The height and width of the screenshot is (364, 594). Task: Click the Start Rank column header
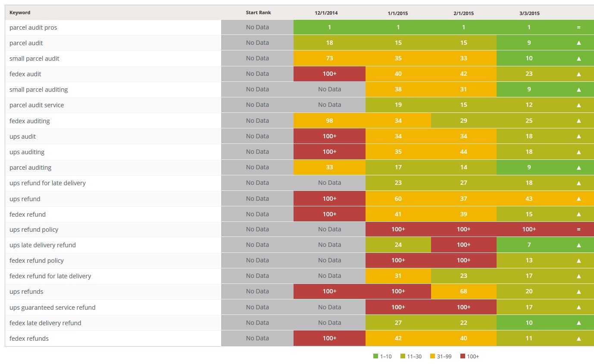[x=258, y=12]
